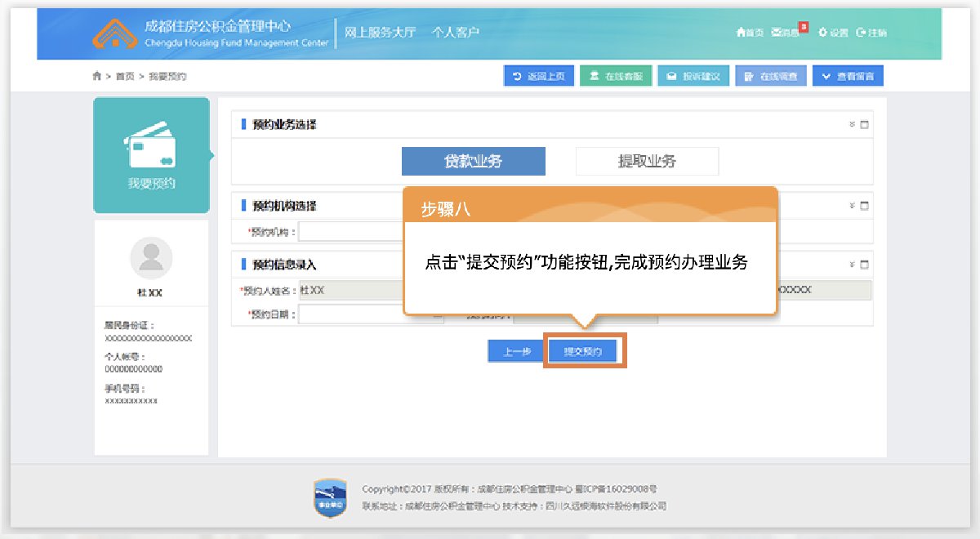This screenshot has height=539, width=980.
Task: Click 提交预约 to submit appointment
Action: tap(583, 351)
